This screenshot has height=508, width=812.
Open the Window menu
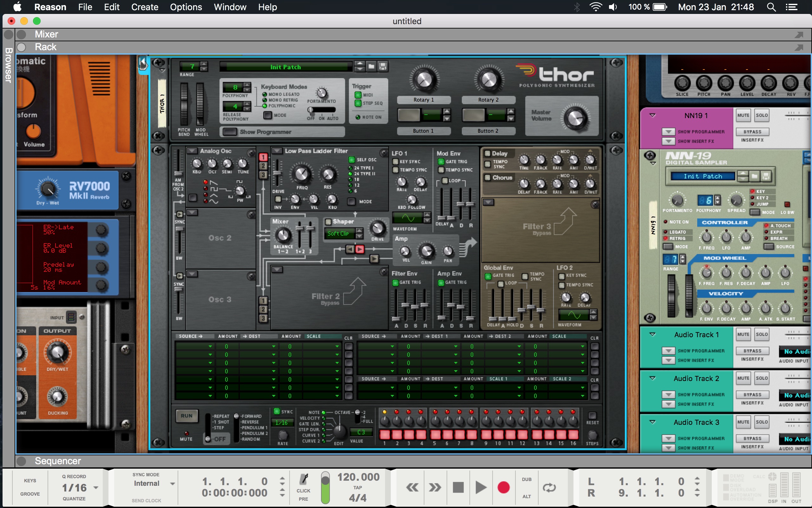tap(230, 7)
